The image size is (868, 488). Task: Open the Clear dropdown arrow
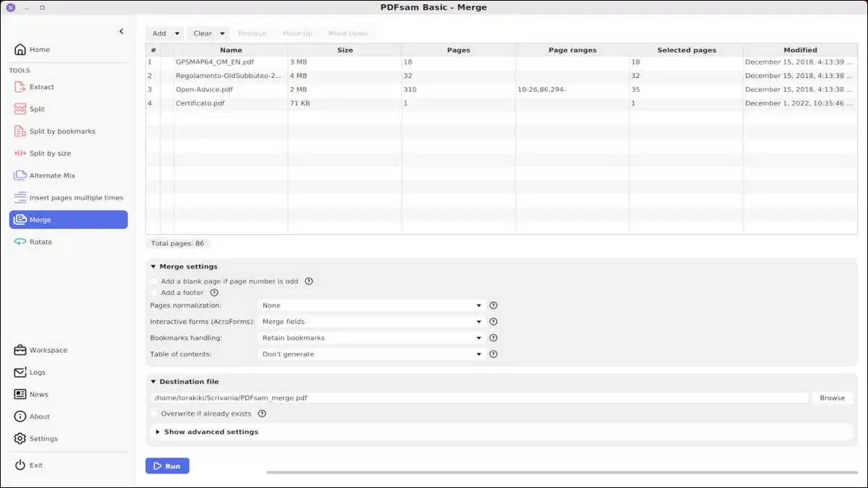(222, 33)
